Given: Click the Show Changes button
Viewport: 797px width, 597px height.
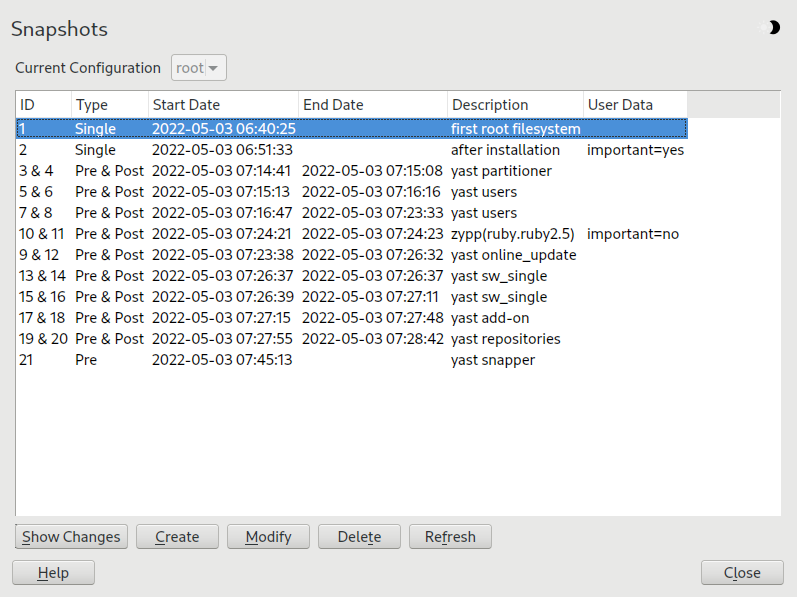Looking at the screenshot, I should (x=71, y=537).
